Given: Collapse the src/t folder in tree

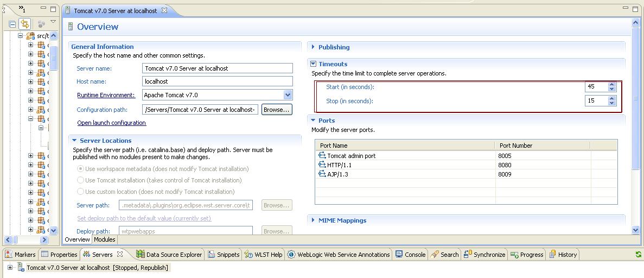Looking at the screenshot, I should click(x=20, y=36).
